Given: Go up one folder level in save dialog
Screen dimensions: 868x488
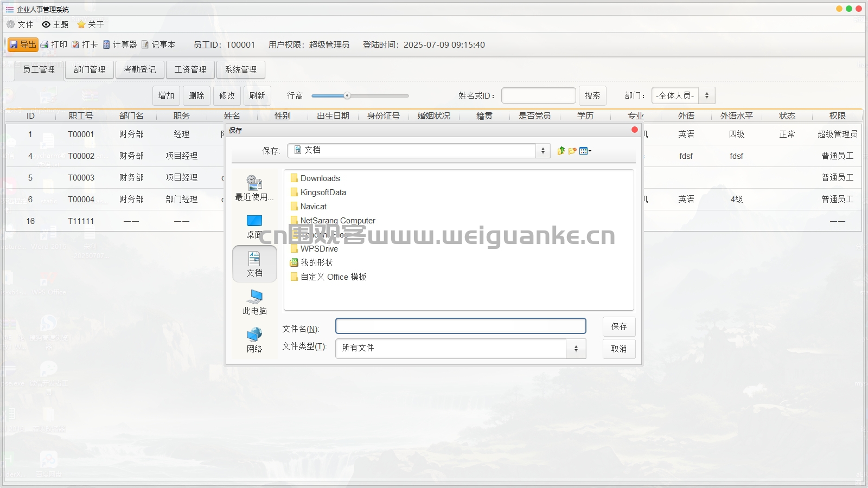Looking at the screenshot, I should (561, 151).
